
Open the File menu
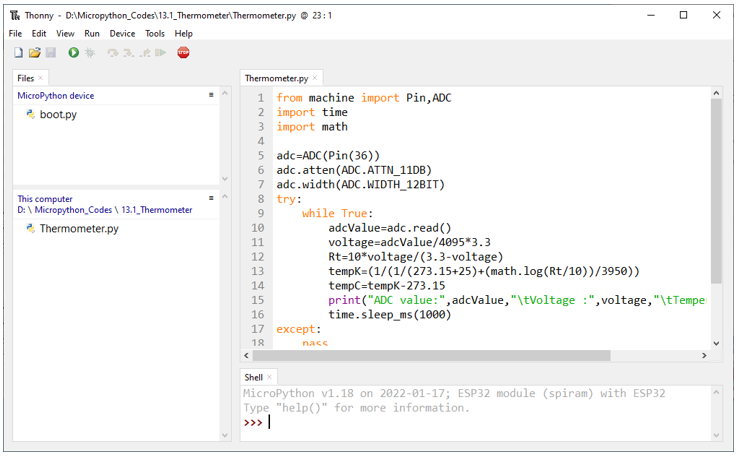click(15, 33)
